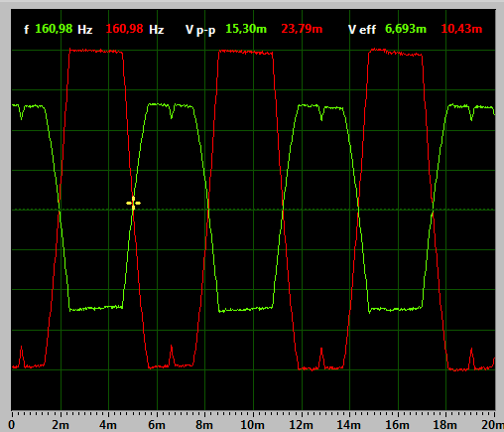This screenshot has width=504, height=432.
Task: Click the 18m time axis tick label
Action: click(445, 425)
